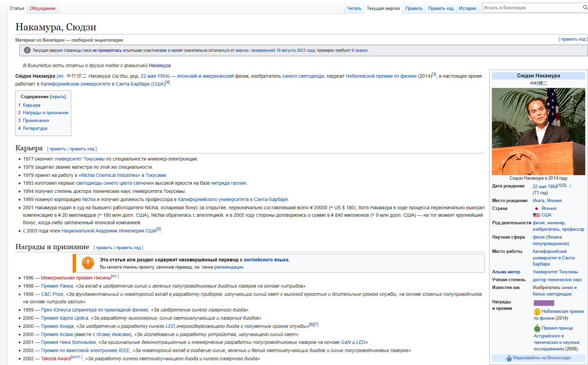Open the photo of Shuji Nakamura
The image size is (588, 365).
pos(539,132)
